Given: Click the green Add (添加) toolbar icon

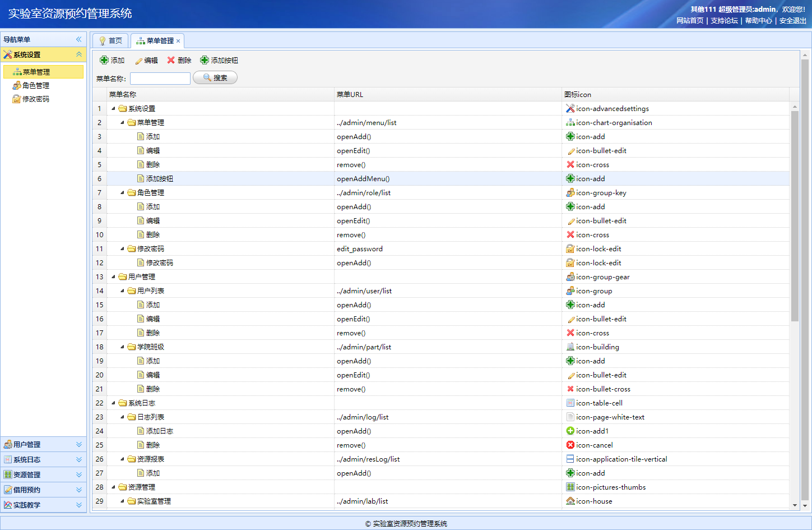Looking at the screenshot, I should [104, 60].
